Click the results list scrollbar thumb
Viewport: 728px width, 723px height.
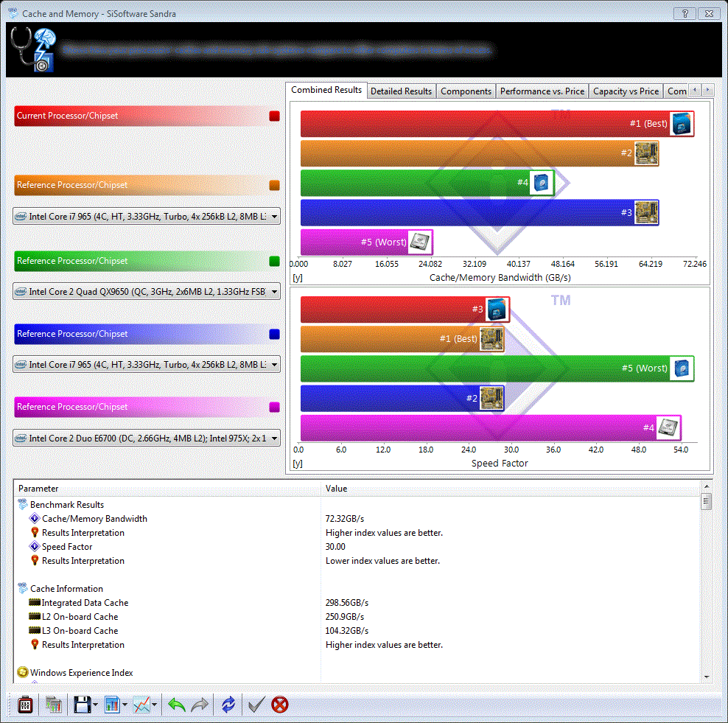point(706,501)
